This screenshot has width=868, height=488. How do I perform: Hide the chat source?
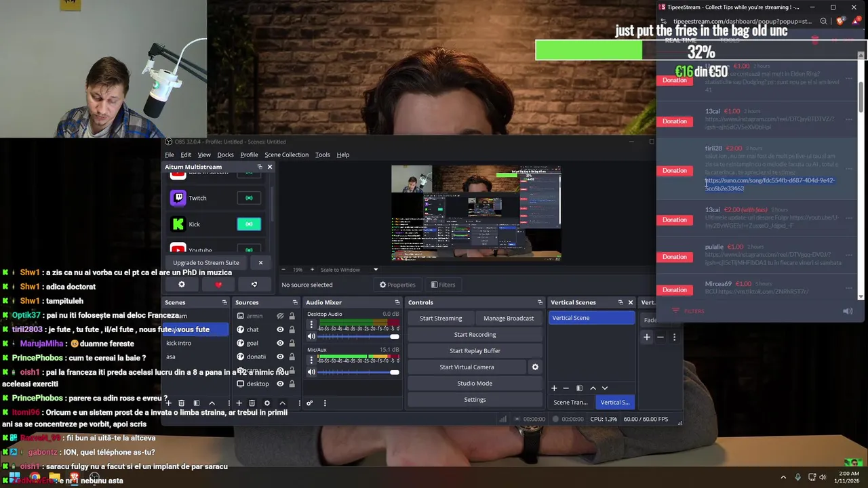(x=280, y=329)
